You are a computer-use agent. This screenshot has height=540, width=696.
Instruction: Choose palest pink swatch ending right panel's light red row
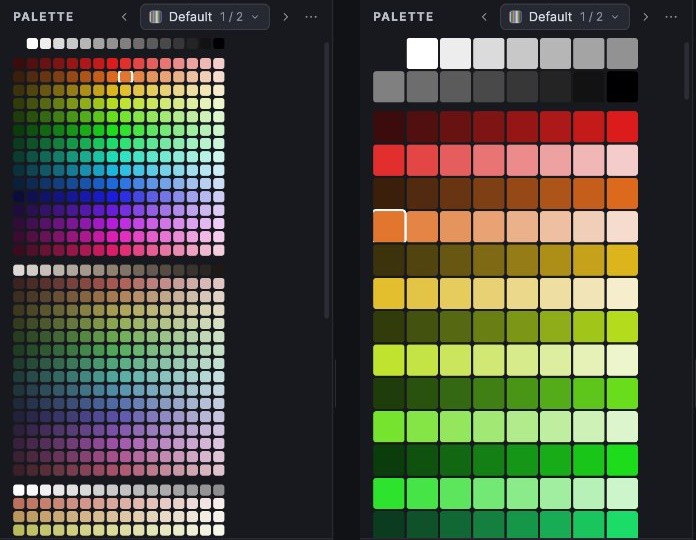tap(622, 160)
